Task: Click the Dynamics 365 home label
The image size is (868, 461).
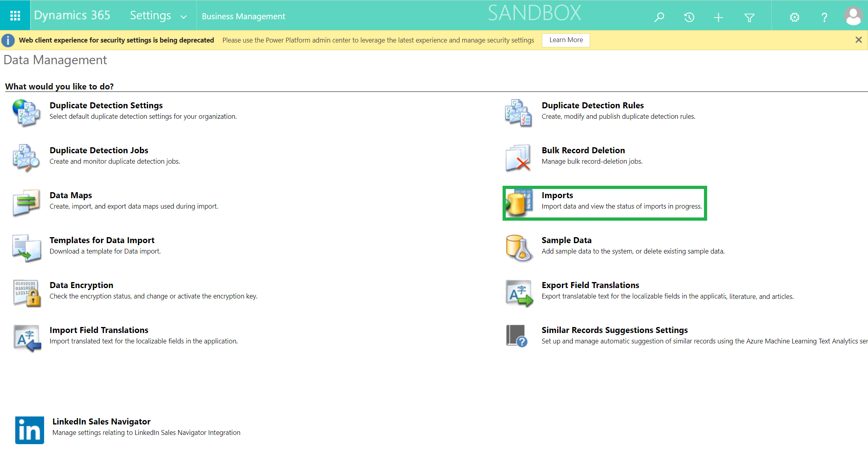Action: [72, 15]
